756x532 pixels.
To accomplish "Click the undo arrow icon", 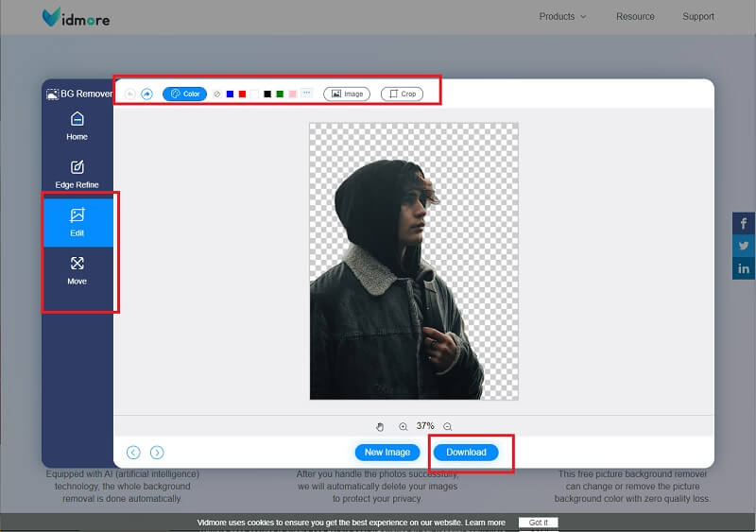I will point(130,94).
